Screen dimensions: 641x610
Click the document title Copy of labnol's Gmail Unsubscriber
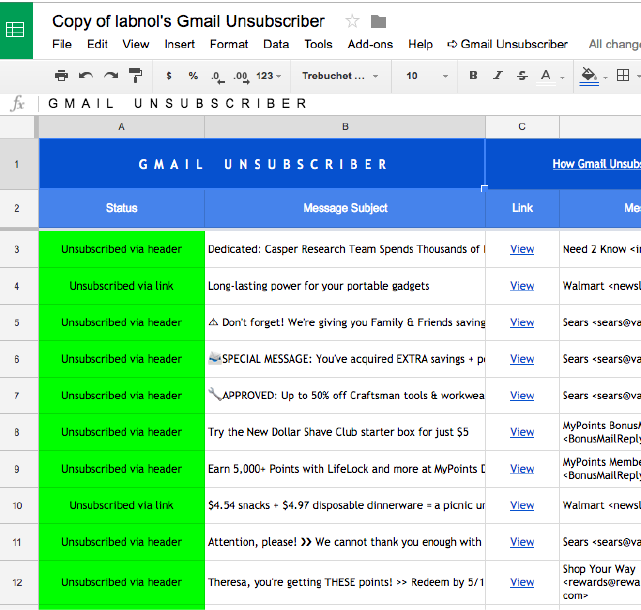pos(188,21)
